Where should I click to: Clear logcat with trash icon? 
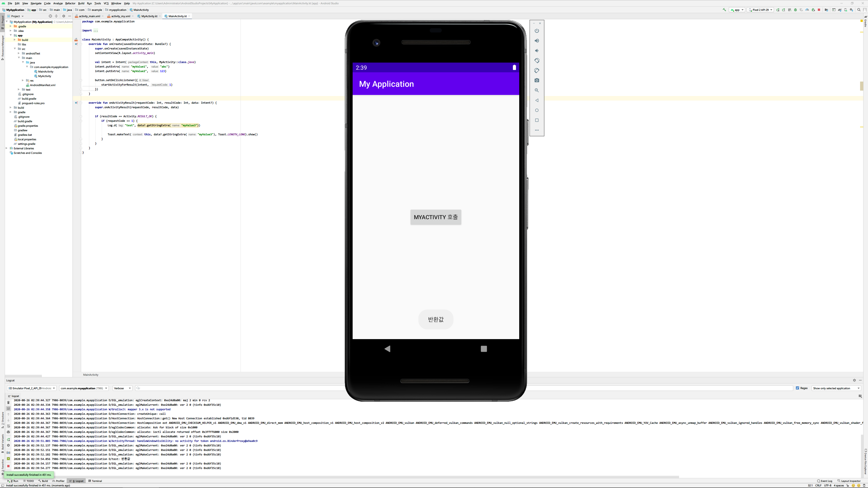pos(8,402)
